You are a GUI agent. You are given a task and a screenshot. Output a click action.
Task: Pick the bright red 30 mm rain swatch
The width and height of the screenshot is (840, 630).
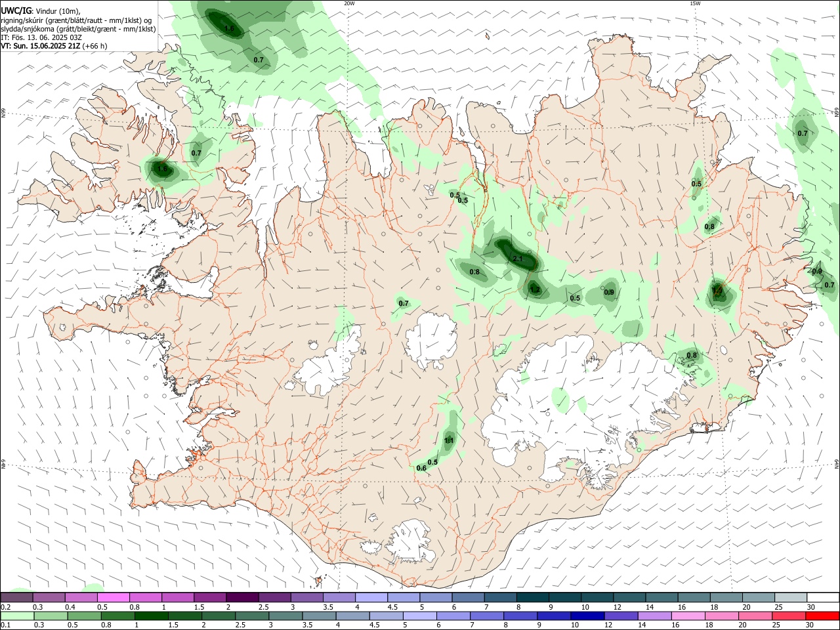click(x=823, y=616)
